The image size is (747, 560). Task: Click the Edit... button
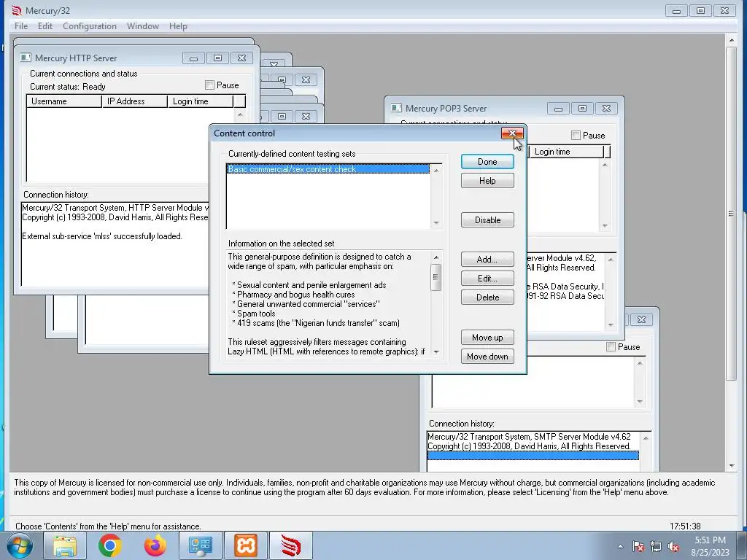487,279
